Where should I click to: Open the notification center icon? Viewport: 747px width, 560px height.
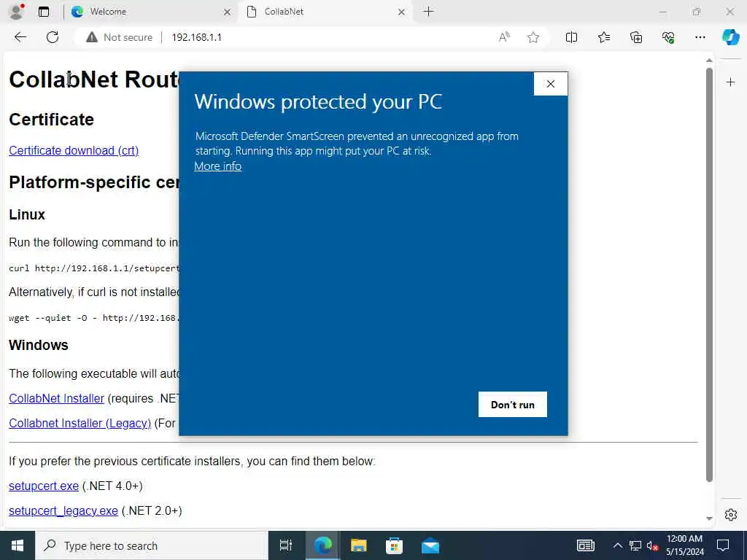pyautogui.click(x=723, y=545)
